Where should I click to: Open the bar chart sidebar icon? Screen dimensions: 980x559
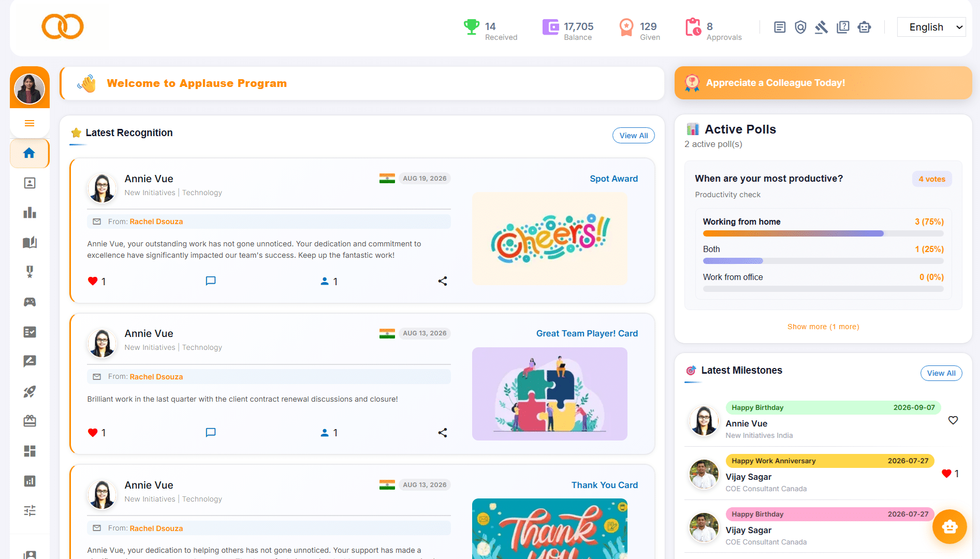[30, 213]
